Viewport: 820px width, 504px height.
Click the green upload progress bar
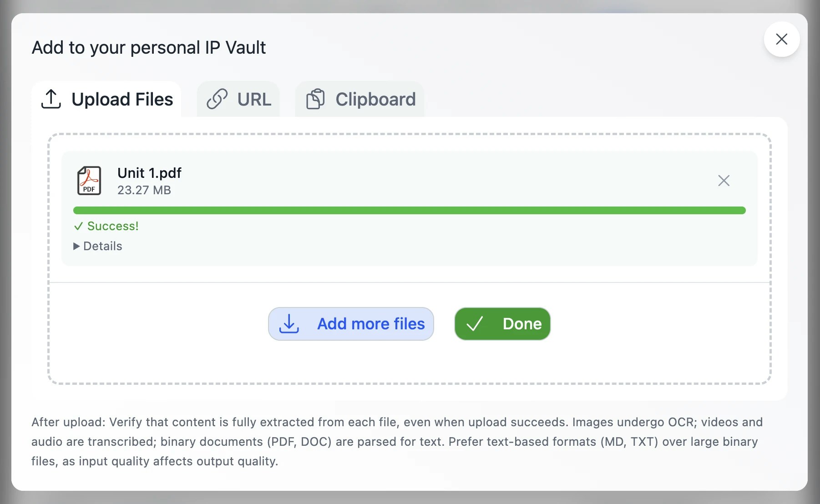point(410,210)
